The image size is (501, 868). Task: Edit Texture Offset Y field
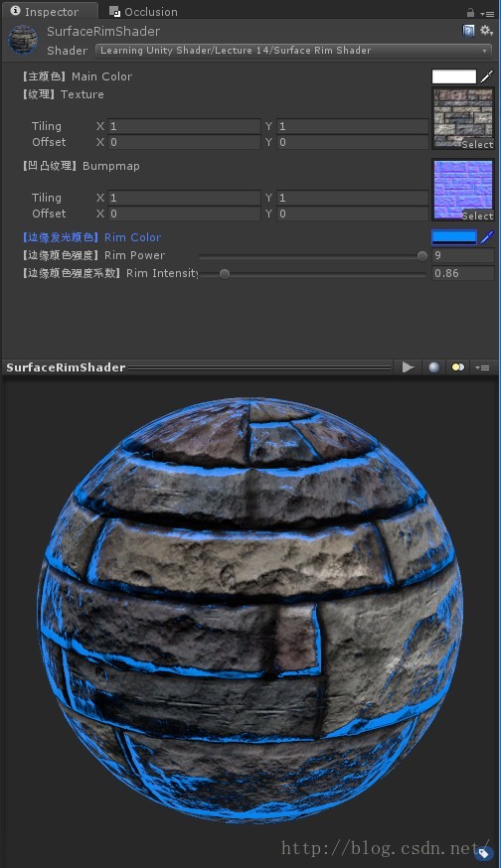pos(353,142)
